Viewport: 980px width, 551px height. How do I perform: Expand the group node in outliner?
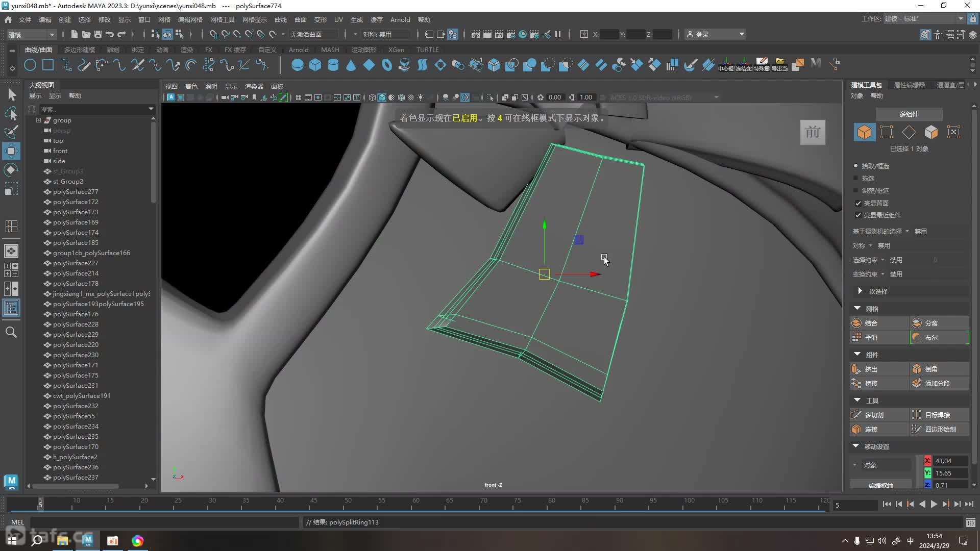(38, 120)
